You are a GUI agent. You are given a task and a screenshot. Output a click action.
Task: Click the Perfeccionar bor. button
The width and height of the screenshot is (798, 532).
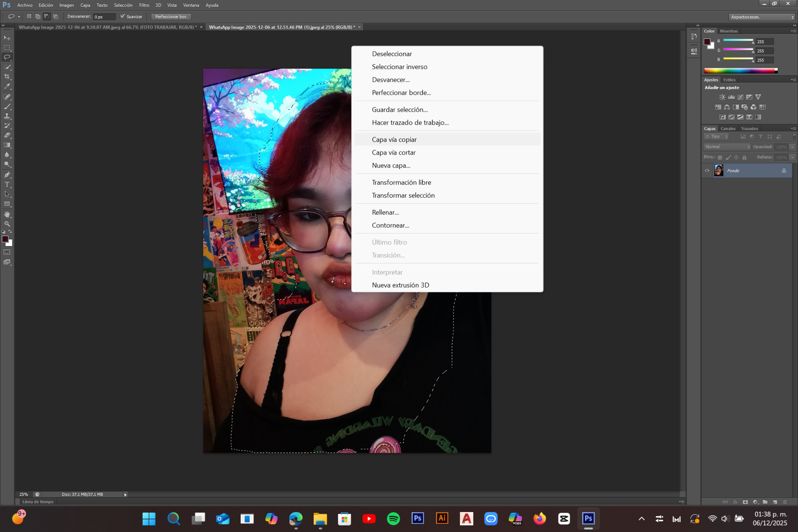pyautogui.click(x=171, y=17)
